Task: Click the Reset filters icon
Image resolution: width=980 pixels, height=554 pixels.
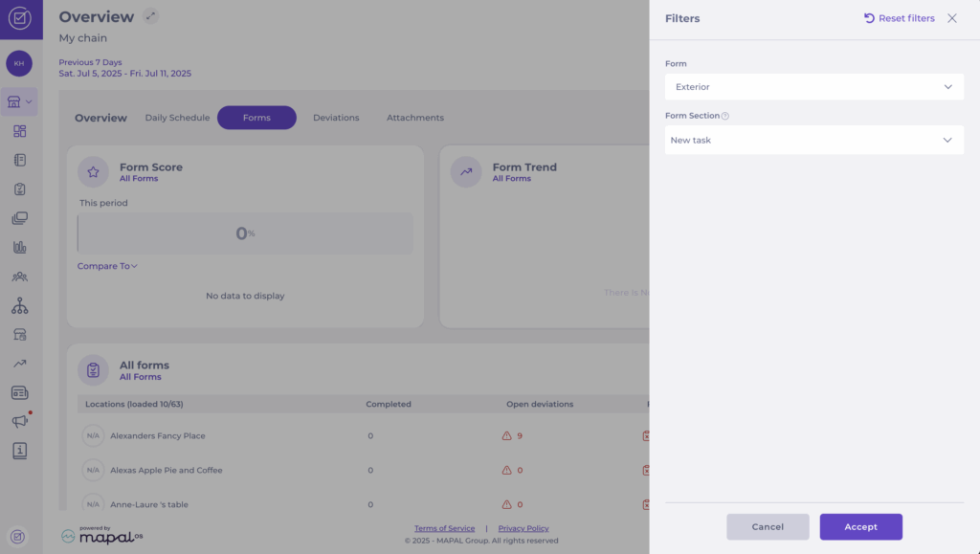Action: tap(869, 18)
